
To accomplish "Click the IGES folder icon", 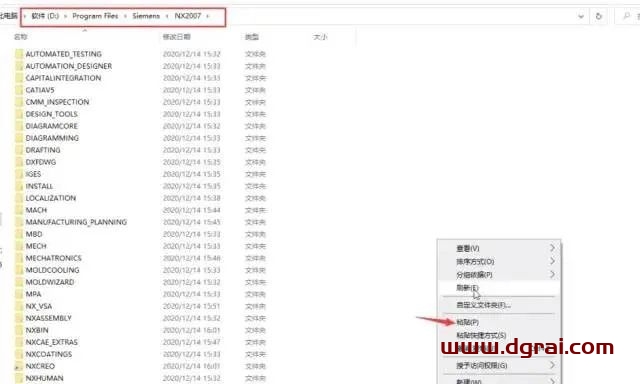I will click(x=19, y=174).
